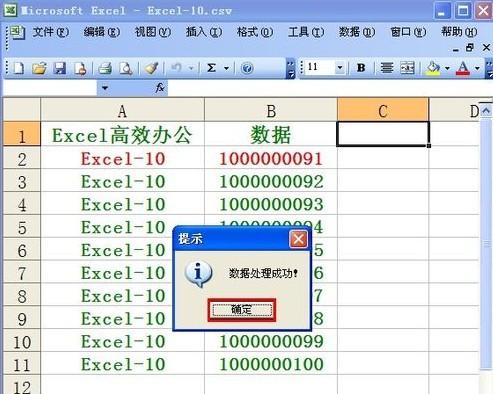The image size is (493, 394).
Task: Click the fill color paint bucket
Action: coord(433,68)
